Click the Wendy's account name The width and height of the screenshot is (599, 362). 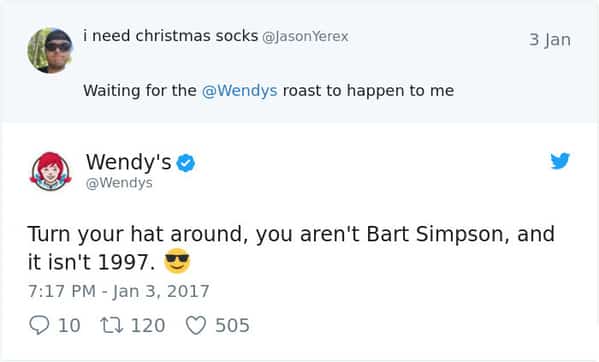tap(129, 162)
